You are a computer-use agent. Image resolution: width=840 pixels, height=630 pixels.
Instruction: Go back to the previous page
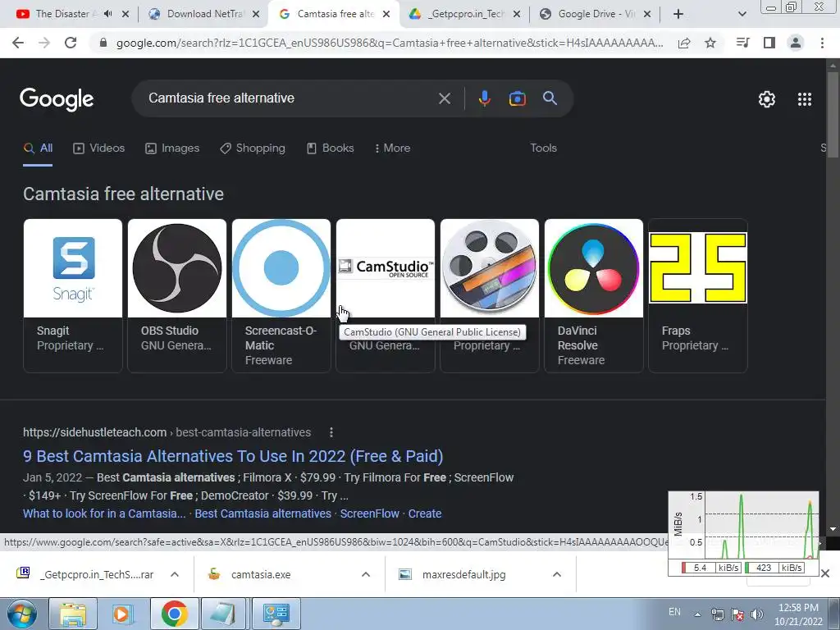tap(18, 43)
